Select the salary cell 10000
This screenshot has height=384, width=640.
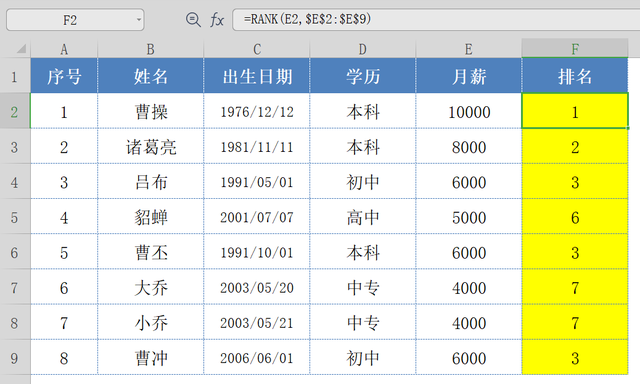click(x=469, y=111)
